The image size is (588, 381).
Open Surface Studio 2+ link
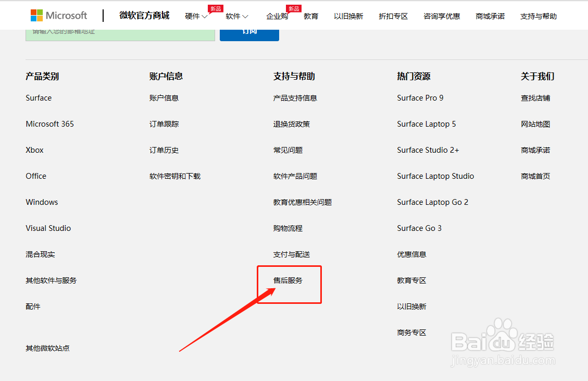point(428,150)
